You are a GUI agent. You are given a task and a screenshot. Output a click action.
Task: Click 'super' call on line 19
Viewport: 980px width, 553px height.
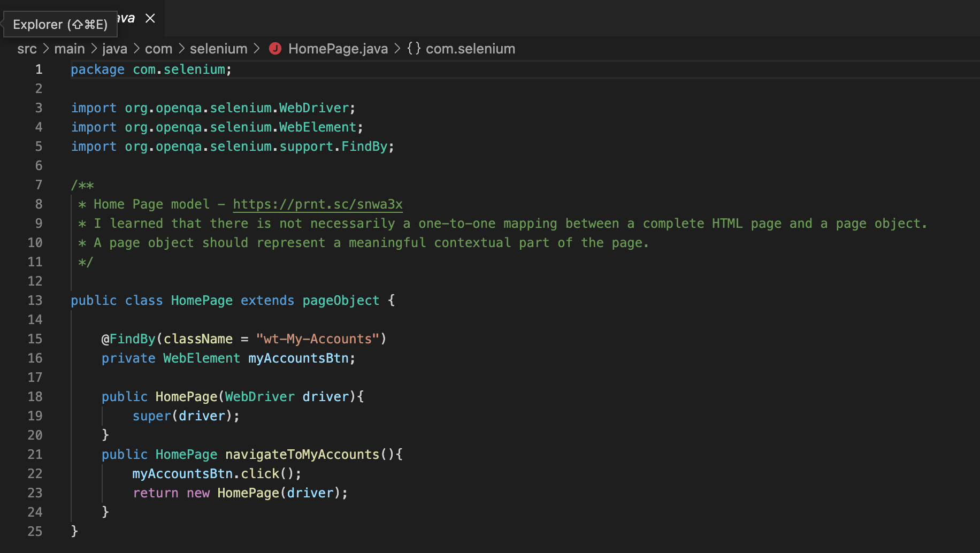pyautogui.click(x=152, y=416)
